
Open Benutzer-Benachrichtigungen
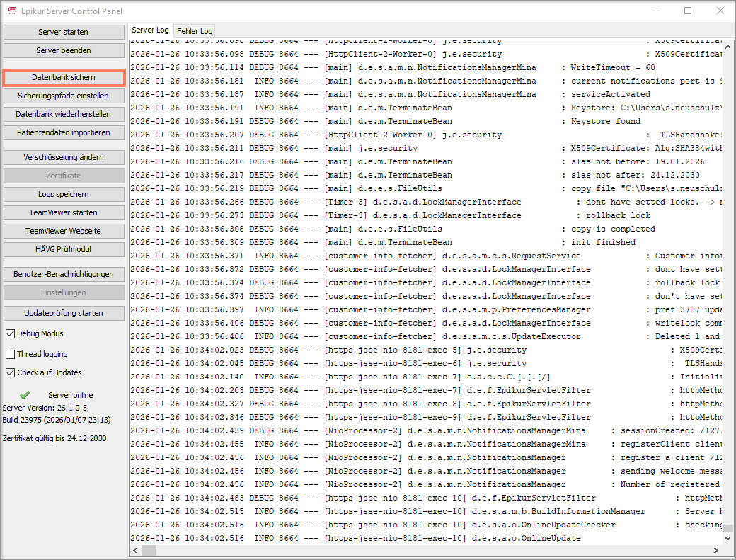tap(64, 274)
